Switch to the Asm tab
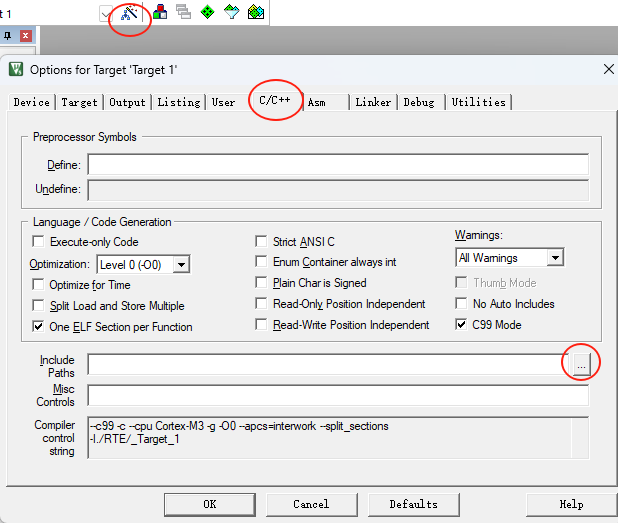 [x=316, y=102]
